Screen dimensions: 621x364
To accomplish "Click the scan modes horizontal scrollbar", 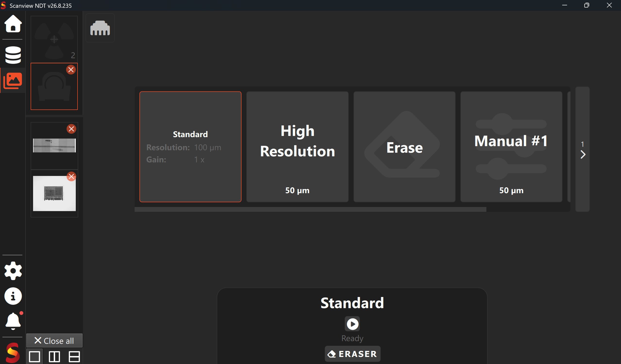I will pos(310,209).
